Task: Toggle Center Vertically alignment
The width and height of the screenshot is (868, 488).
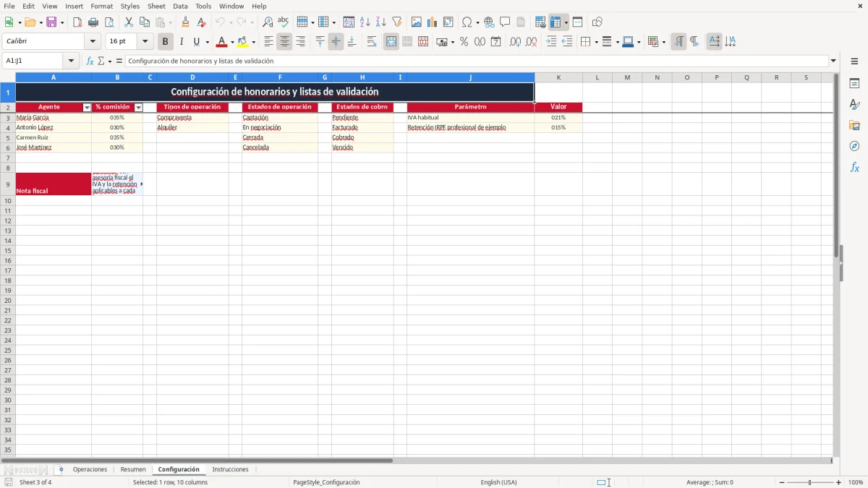Action: [336, 42]
